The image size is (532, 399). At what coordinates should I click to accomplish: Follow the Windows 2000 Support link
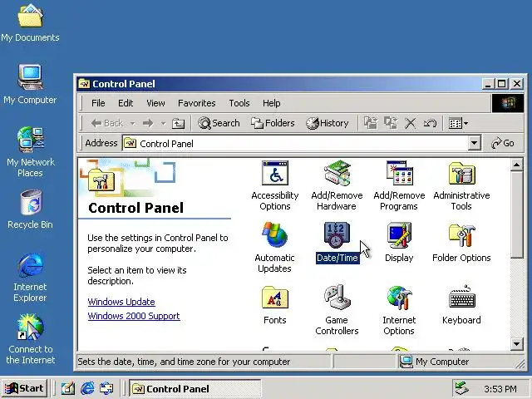click(134, 316)
